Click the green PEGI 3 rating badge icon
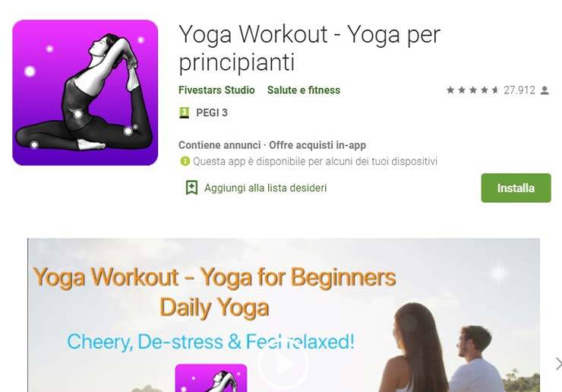The image size is (562, 392). [184, 113]
